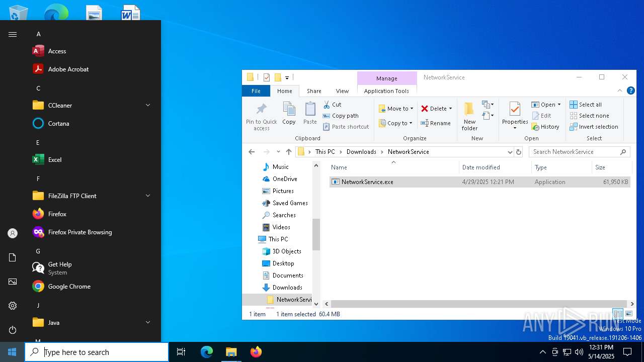Switch to the Home ribbon tab

pyautogui.click(x=285, y=91)
